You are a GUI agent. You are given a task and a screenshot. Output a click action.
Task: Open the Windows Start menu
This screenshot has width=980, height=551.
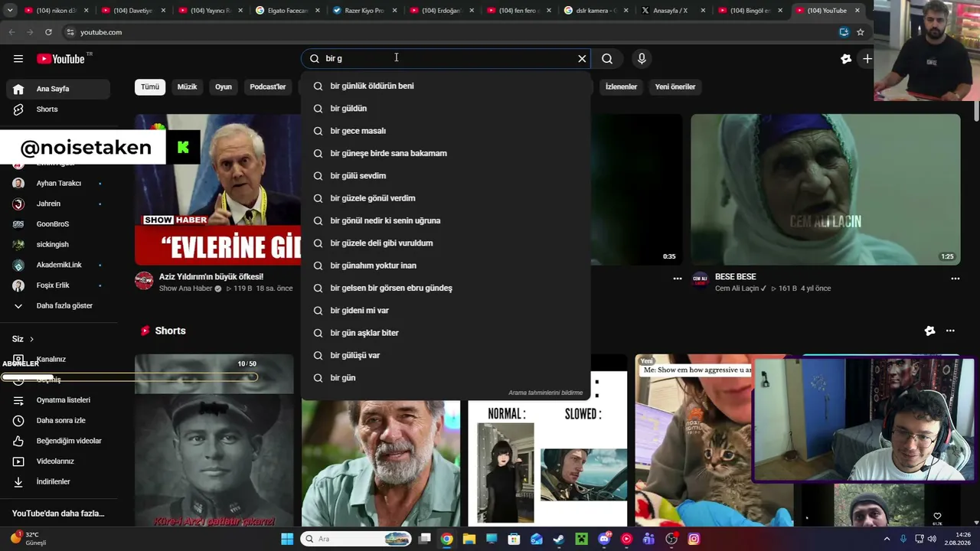(x=287, y=539)
